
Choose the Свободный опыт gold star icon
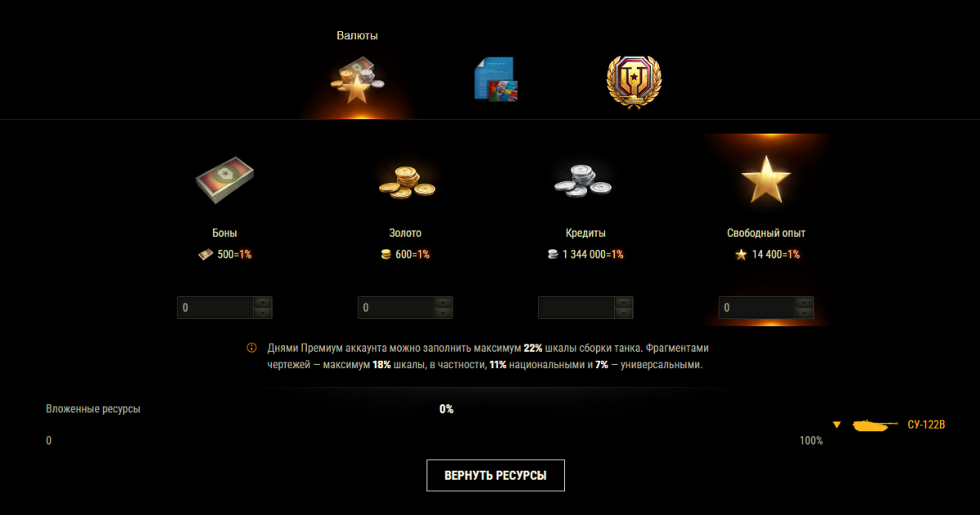(766, 179)
